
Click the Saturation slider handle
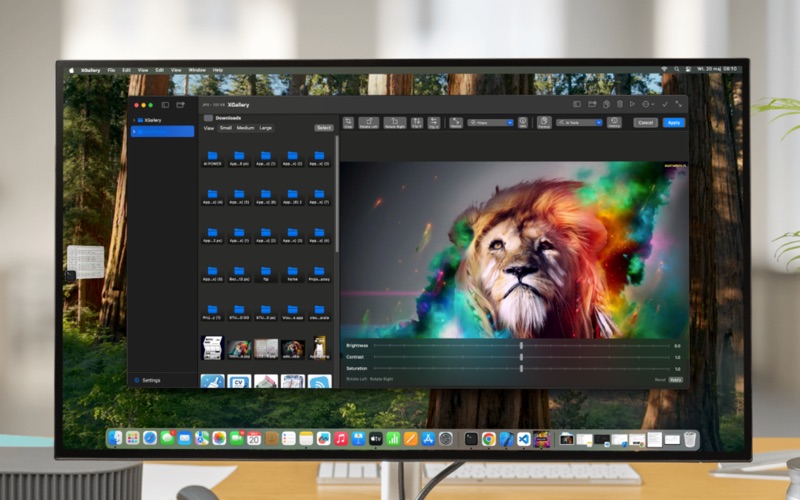(521, 368)
